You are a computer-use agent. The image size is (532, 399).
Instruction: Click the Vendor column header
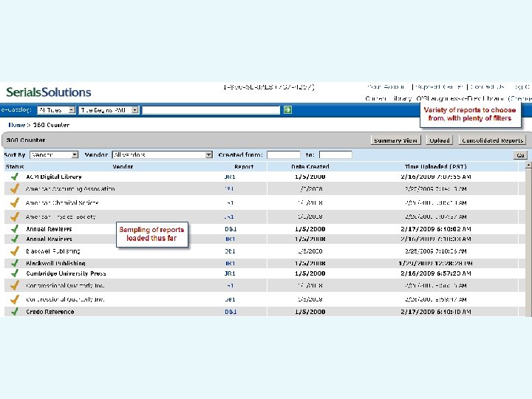(x=123, y=166)
